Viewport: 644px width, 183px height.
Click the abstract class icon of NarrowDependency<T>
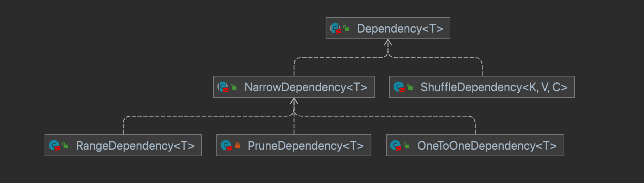[x=223, y=87]
